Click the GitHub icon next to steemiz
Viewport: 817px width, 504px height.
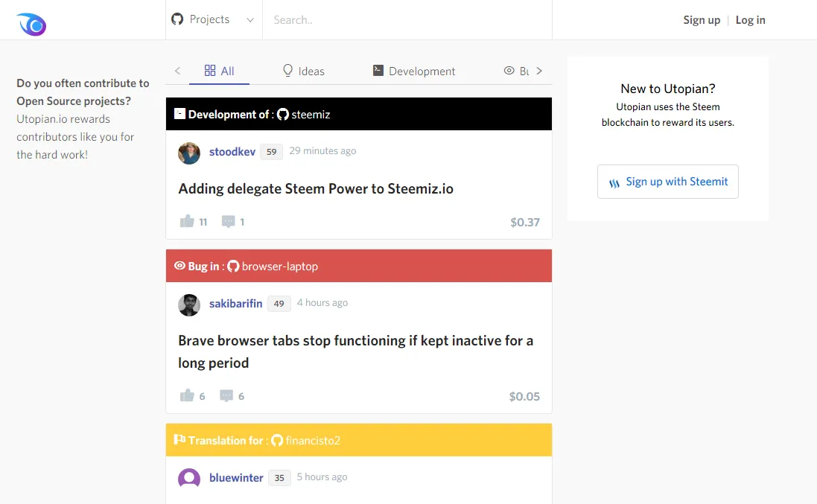(x=283, y=114)
